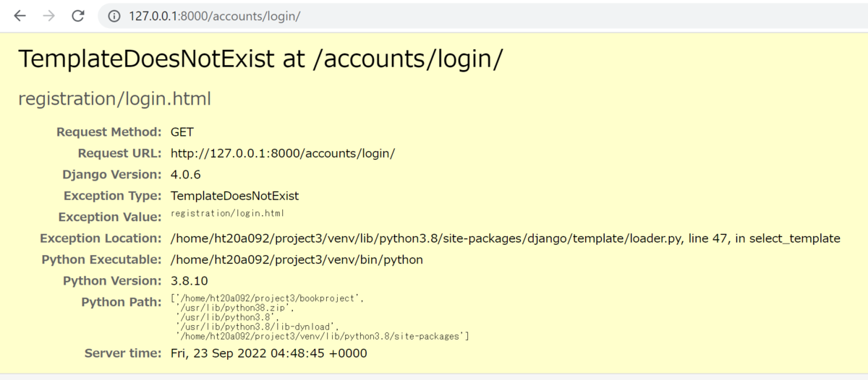Click the Exception Type value TemplateDoesNotExist
Screen dimensions: 868x380
coord(234,196)
